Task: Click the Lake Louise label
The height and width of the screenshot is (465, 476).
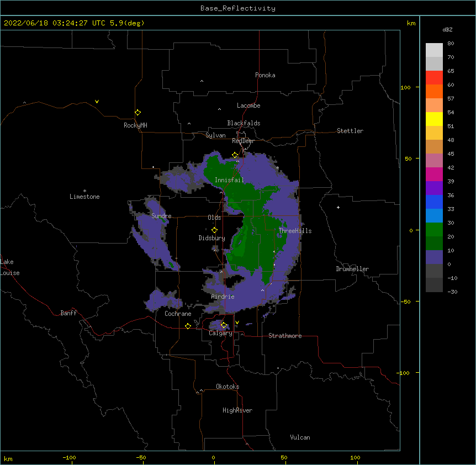Action: tap(10, 267)
